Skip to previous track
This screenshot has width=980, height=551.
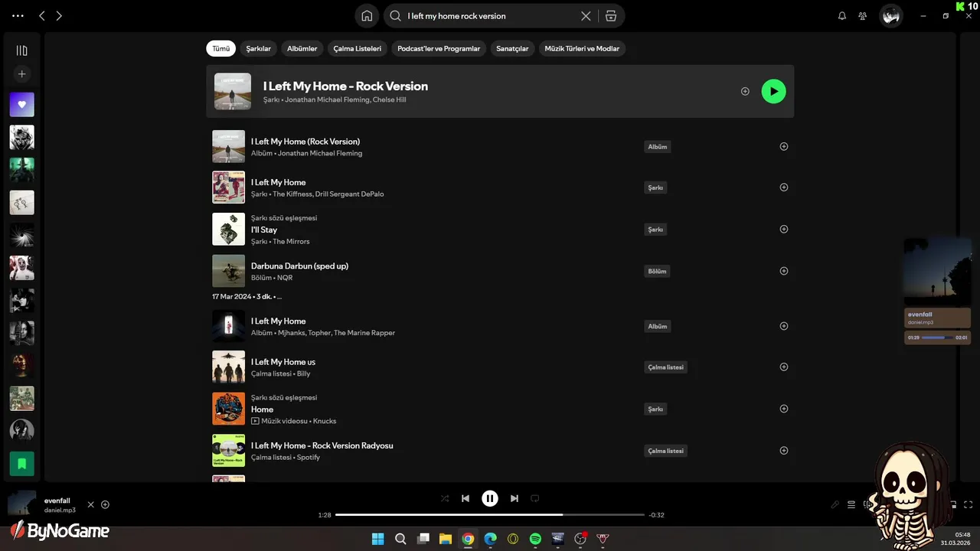[465, 498]
